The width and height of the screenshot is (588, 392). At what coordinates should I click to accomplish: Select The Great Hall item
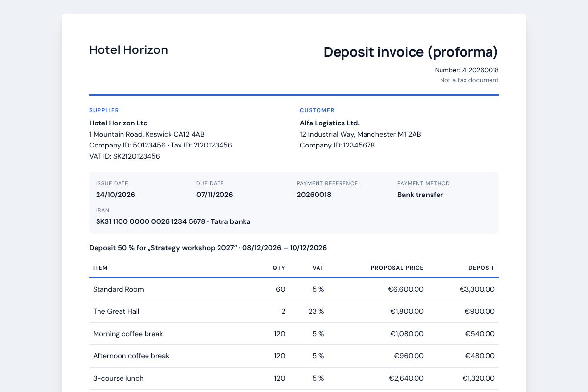coord(116,311)
